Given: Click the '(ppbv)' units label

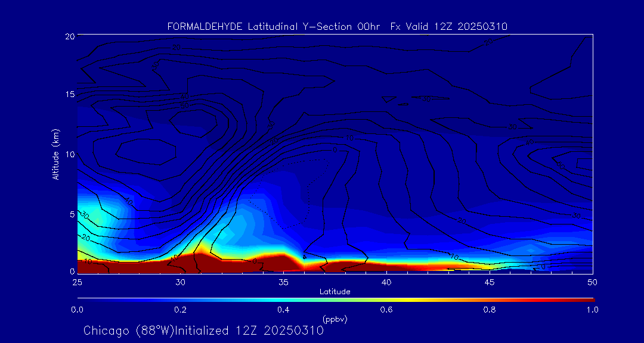Looking at the screenshot, I should (335, 319).
